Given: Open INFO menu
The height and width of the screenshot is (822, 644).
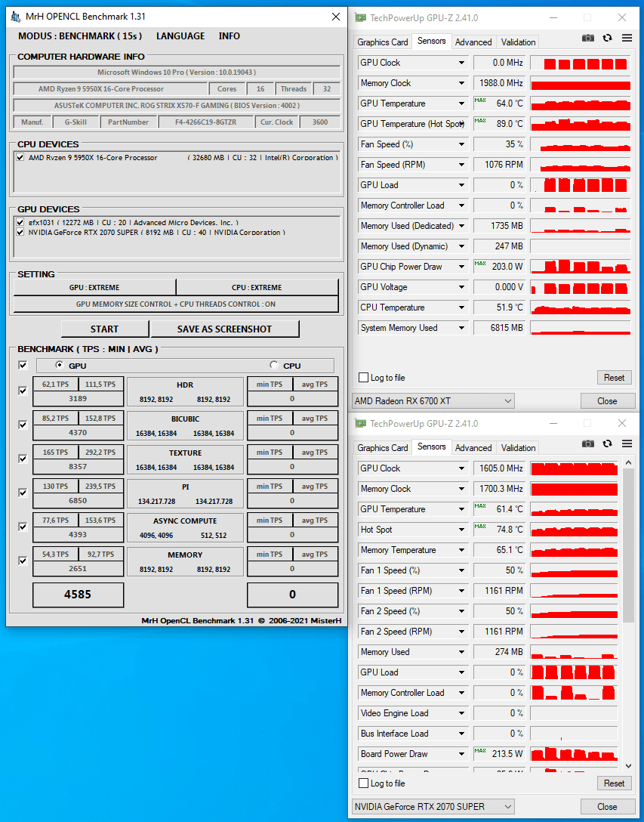Looking at the screenshot, I should [x=229, y=36].
